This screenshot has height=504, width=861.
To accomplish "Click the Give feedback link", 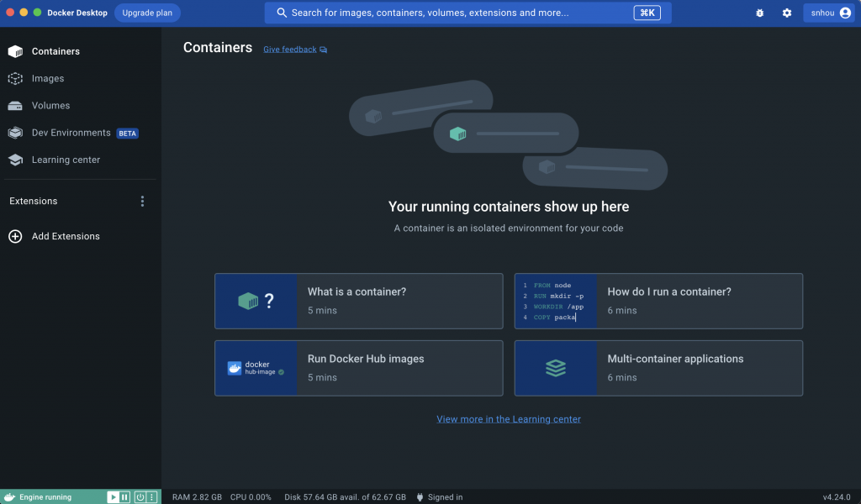I will click(290, 50).
